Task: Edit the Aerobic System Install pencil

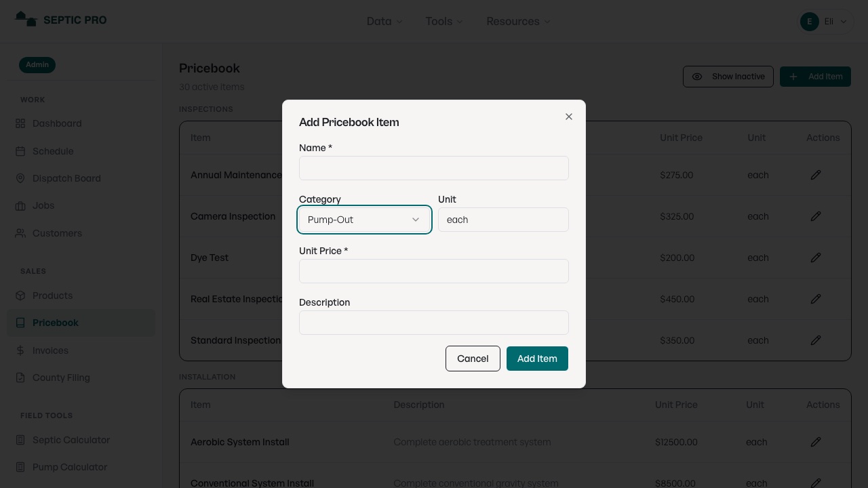Action: 816,442
